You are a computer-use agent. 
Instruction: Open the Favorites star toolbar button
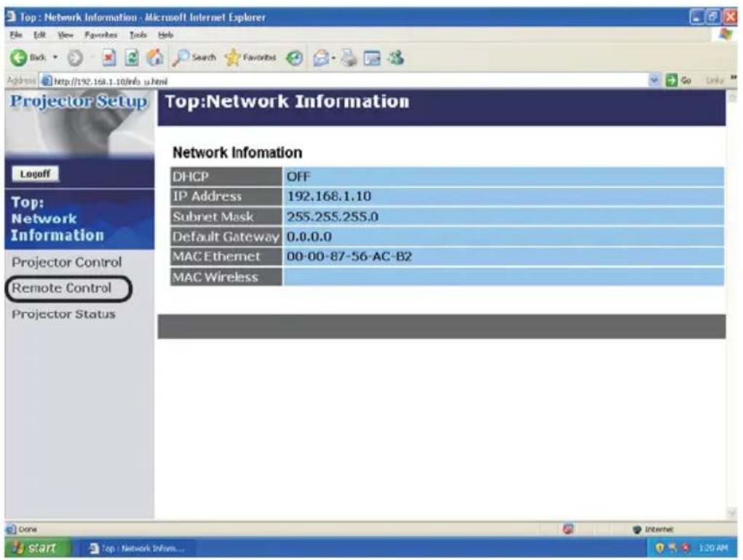pos(250,57)
